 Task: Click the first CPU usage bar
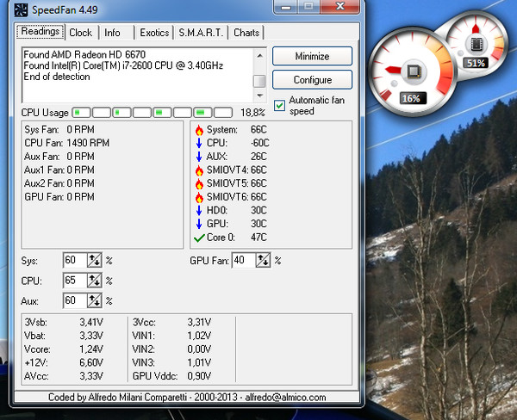(x=82, y=113)
